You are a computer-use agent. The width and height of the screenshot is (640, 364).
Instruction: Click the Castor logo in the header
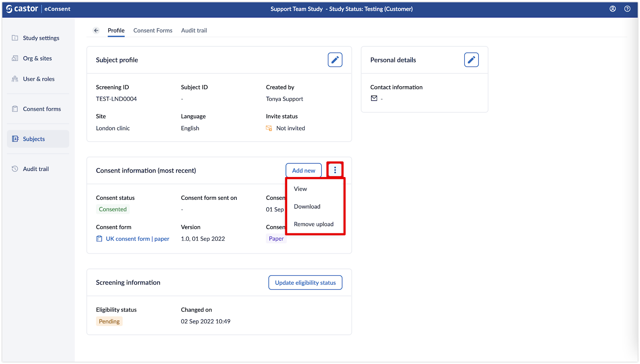[x=22, y=9]
